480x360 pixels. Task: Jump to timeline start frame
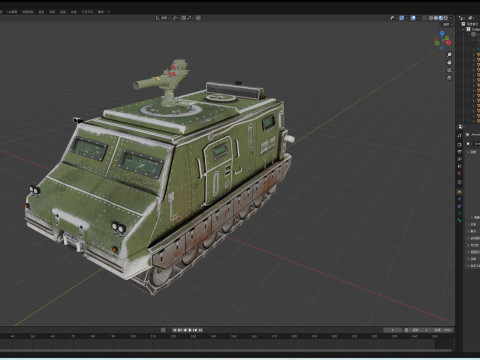(175, 330)
